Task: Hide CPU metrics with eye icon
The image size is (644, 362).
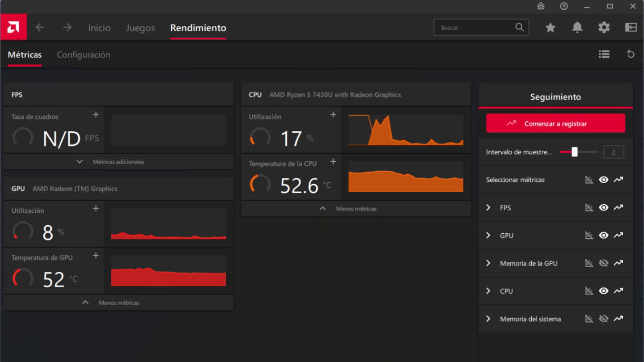Action: point(604,291)
